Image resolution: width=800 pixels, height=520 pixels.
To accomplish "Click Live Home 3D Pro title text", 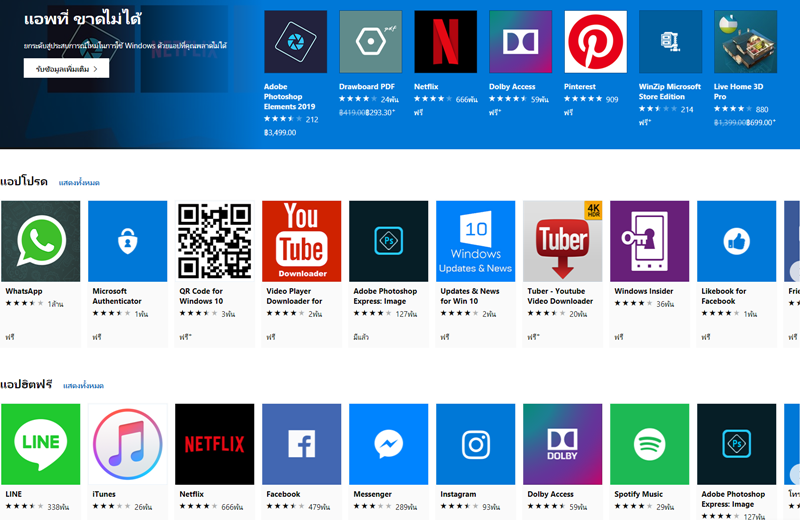I will (x=738, y=91).
